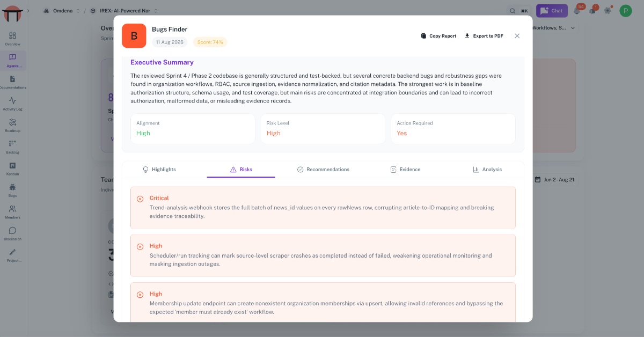Click the notification bell with 54 badge
This screenshot has width=644, height=337.
[x=577, y=10]
